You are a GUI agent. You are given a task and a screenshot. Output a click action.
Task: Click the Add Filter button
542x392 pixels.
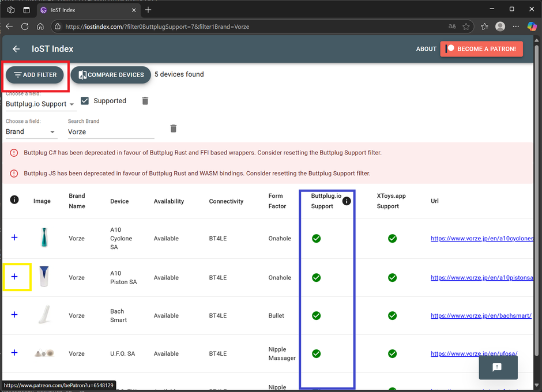pos(35,75)
